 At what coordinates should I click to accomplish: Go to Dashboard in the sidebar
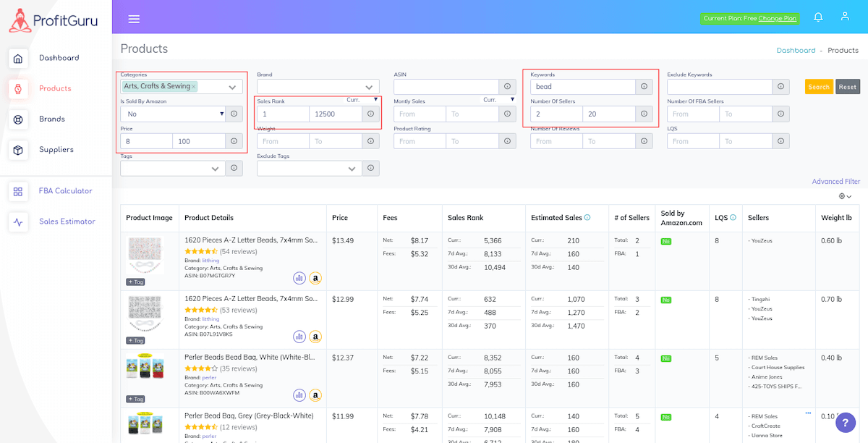point(59,58)
